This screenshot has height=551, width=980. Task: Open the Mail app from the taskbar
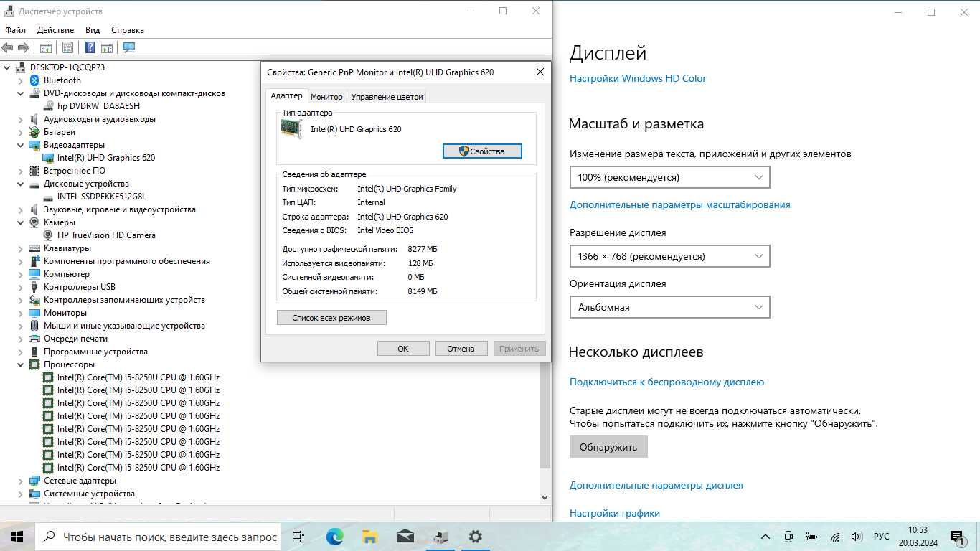[x=405, y=536]
